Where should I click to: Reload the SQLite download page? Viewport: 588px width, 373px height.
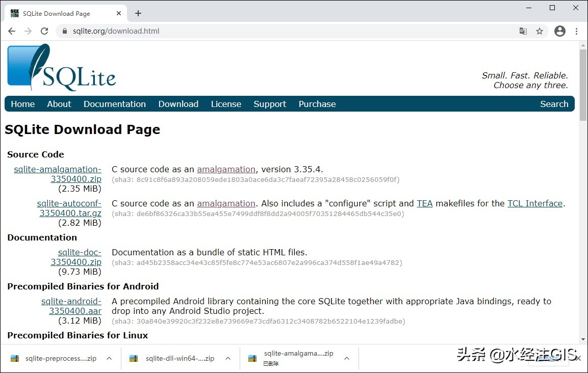(x=44, y=31)
